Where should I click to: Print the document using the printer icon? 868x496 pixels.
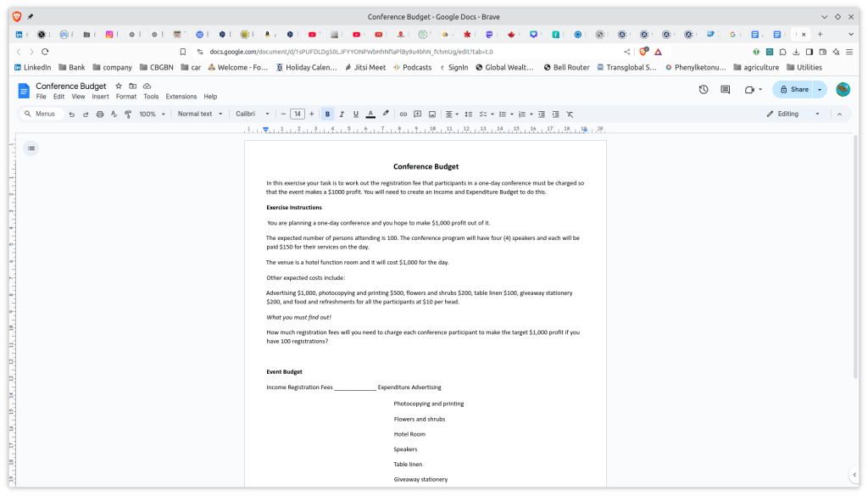point(100,114)
